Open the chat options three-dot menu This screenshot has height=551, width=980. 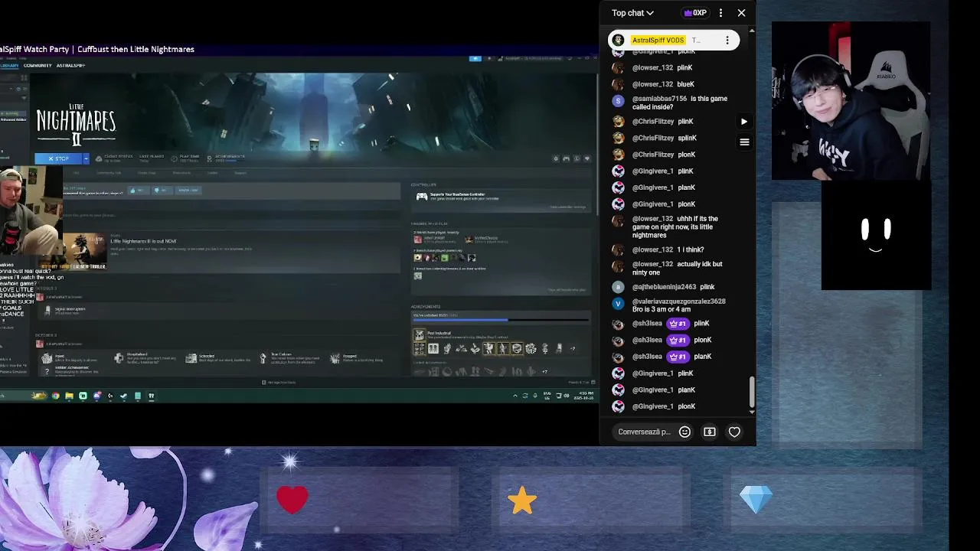tap(720, 13)
